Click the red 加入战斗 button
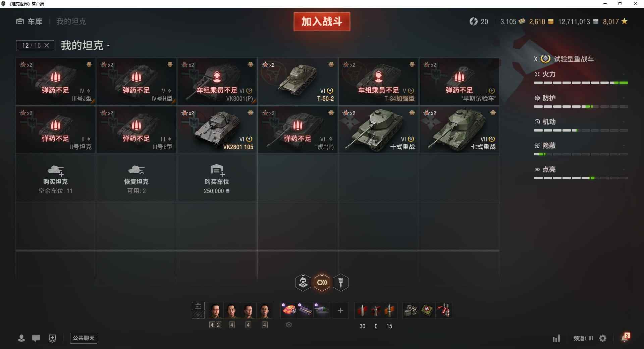The image size is (644, 349). tap(322, 21)
